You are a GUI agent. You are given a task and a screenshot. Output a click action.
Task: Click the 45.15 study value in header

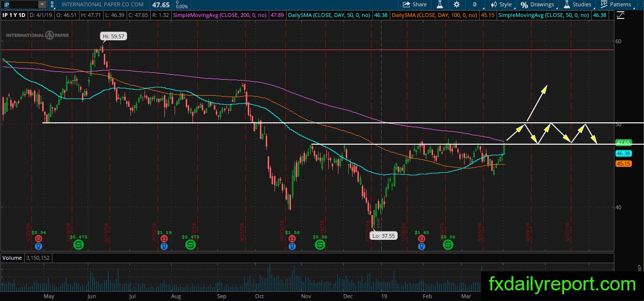[487, 16]
